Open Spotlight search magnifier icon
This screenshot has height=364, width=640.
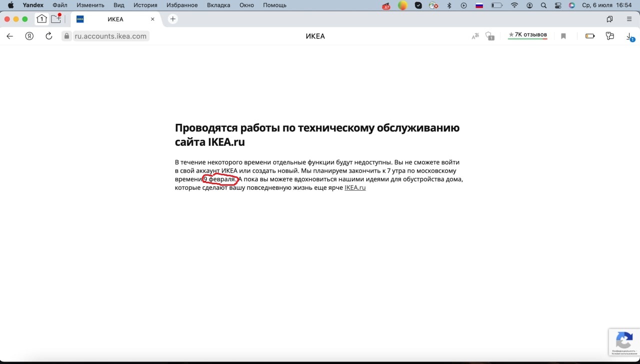[543, 5]
